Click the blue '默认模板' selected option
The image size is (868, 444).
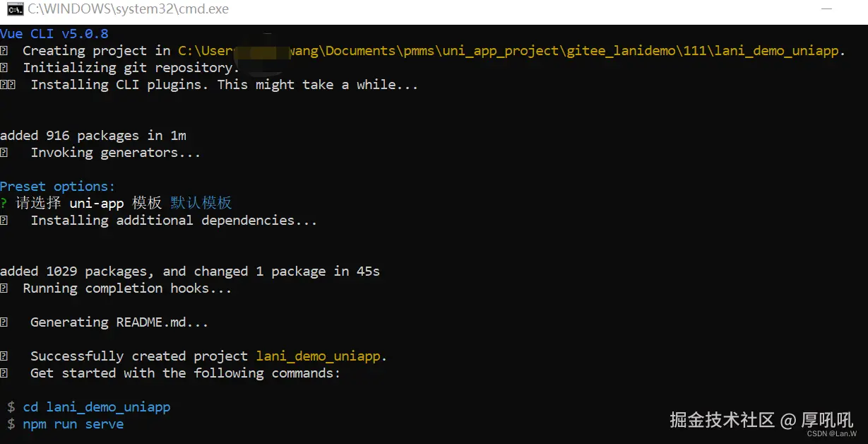pyautogui.click(x=201, y=203)
